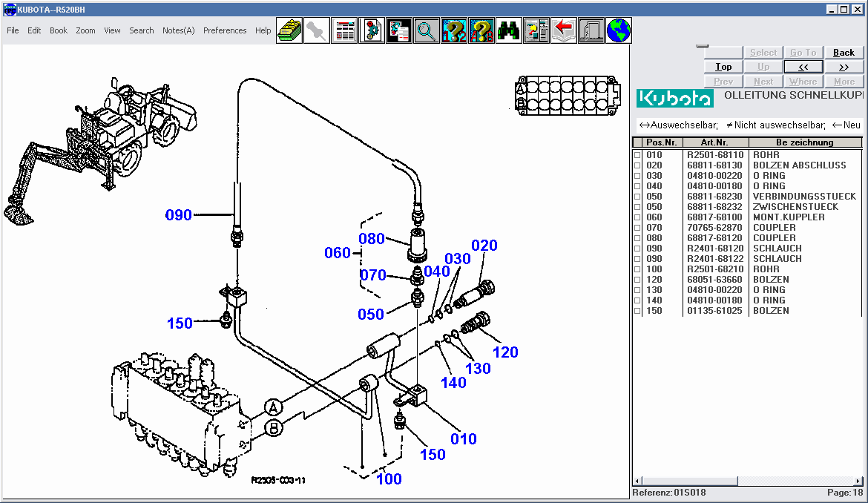Open the Notes(A) menu
Viewport: 868px width, 503px height.
[178, 30]
